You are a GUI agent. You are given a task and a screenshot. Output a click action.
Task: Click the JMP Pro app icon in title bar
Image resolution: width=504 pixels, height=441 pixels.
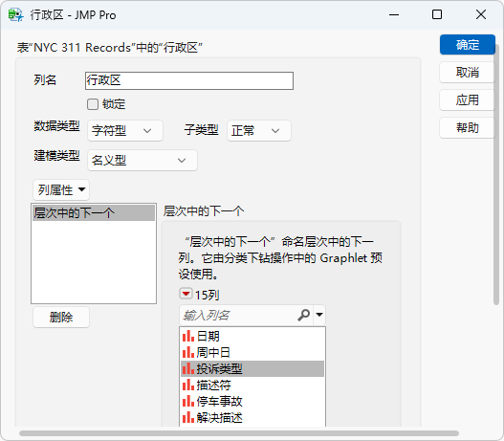click(x=15, y=15)
